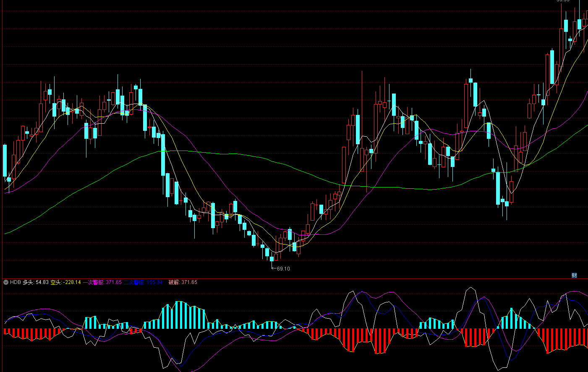Open the 财 financial info icon

(x=574, y=276)
